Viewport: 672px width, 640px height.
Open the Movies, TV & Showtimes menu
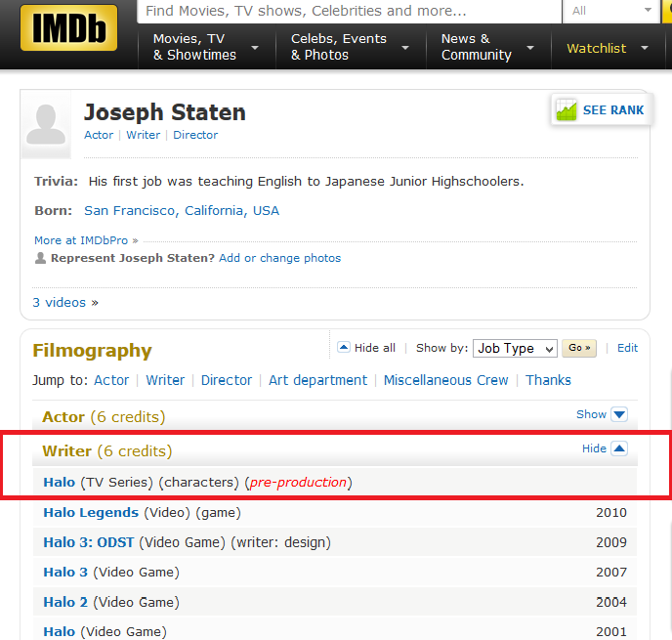click(x=206, y=47)
